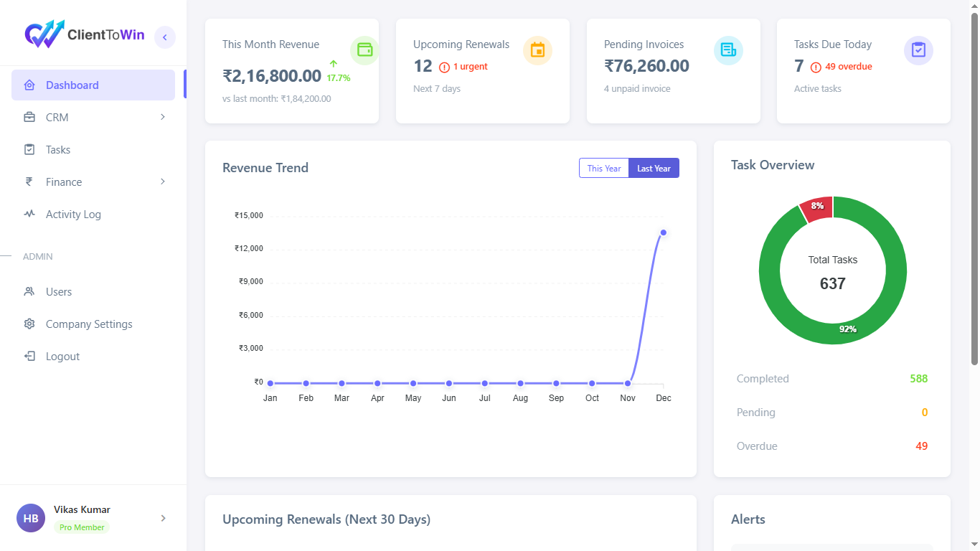
Task: Click the Logout icon in the sidebar
Action: (29, 356)
